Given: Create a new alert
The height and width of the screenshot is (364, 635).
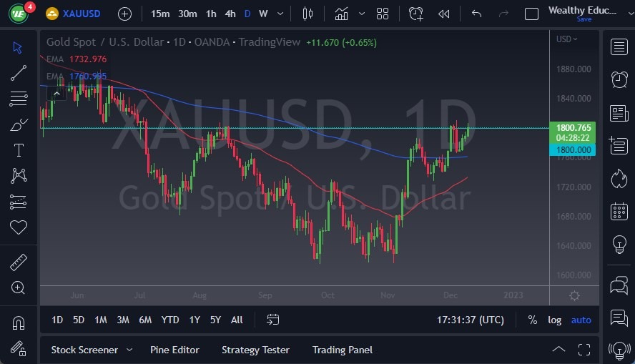Looking at the screenshot, I should tap(416, 14).
